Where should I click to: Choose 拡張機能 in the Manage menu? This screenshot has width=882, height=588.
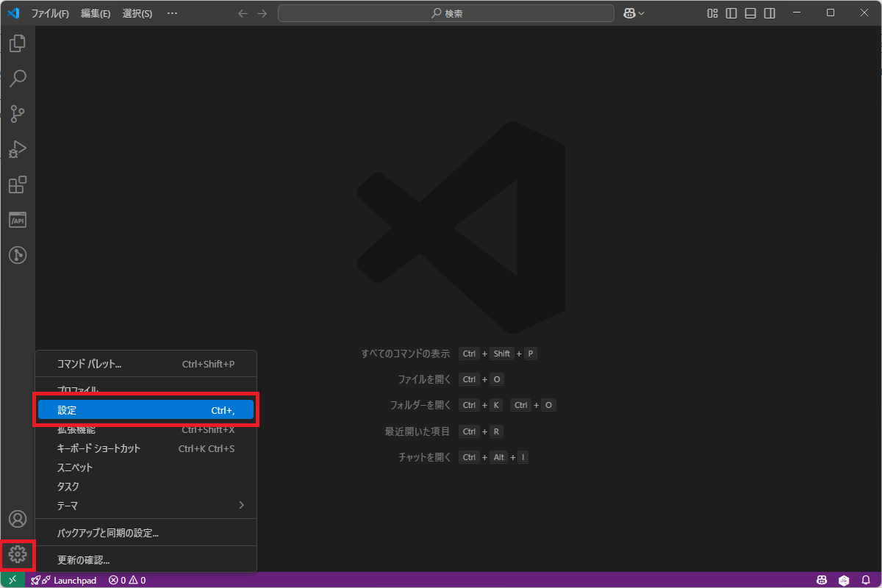pyautogui.click(x=146, y=429)
